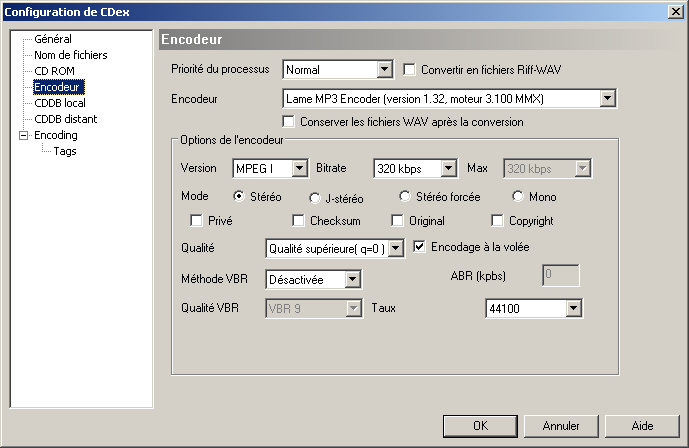Open the Encodeur selection dropdown
Image resolution: width=689 pixels, height=448 pixels.
[449, 99]
